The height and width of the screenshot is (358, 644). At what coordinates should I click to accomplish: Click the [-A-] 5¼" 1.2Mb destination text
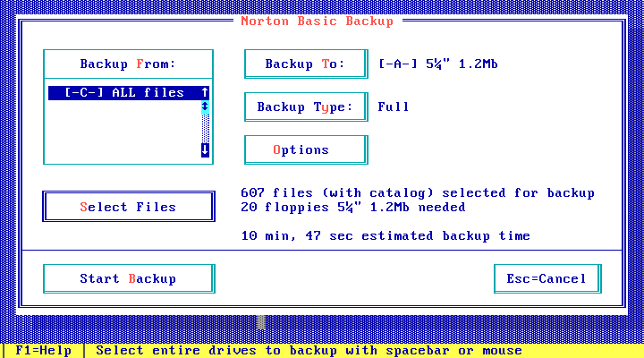point(437,64)
